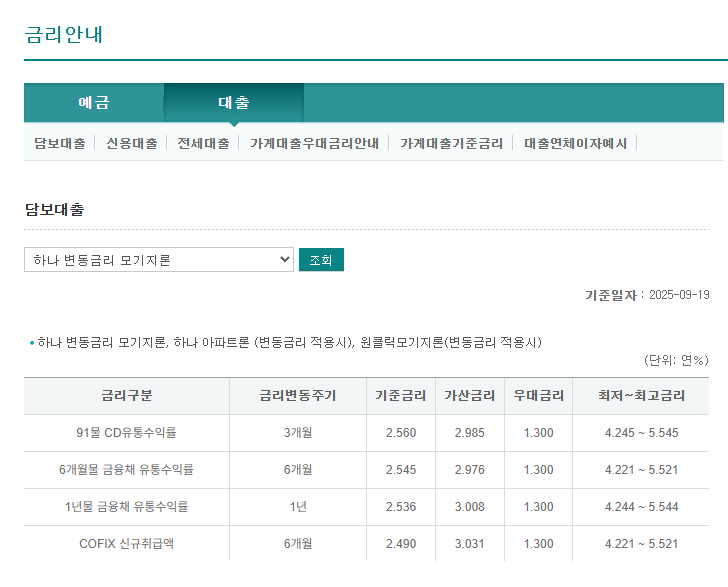Click the 우대금리 column header
The width and height of the screenshot is (728, 587).
538,396
